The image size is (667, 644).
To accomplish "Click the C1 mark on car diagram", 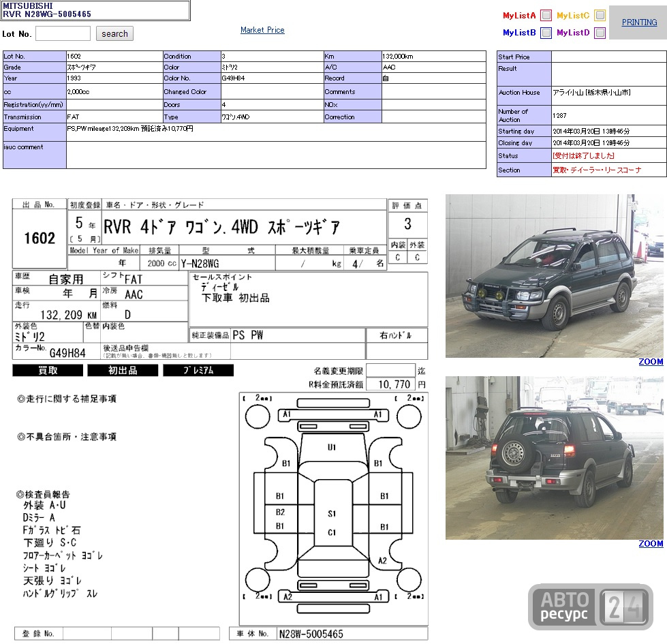I will point(332,532).
